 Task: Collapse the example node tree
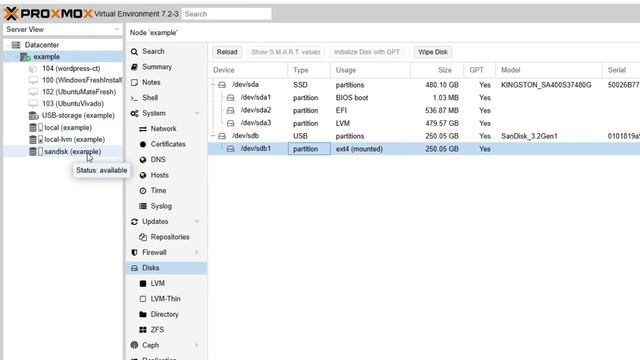click(16, 57)
